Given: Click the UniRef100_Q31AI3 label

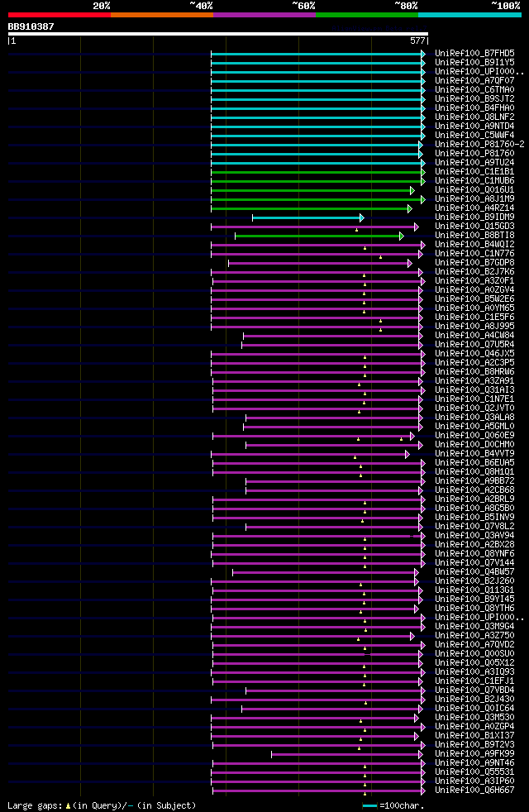Looking at the screenshot, I should 474,390.
